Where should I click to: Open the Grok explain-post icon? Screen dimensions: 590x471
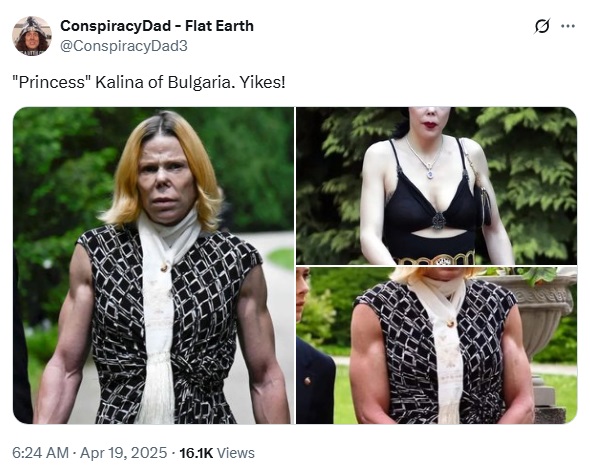click(x=542, y=26)
